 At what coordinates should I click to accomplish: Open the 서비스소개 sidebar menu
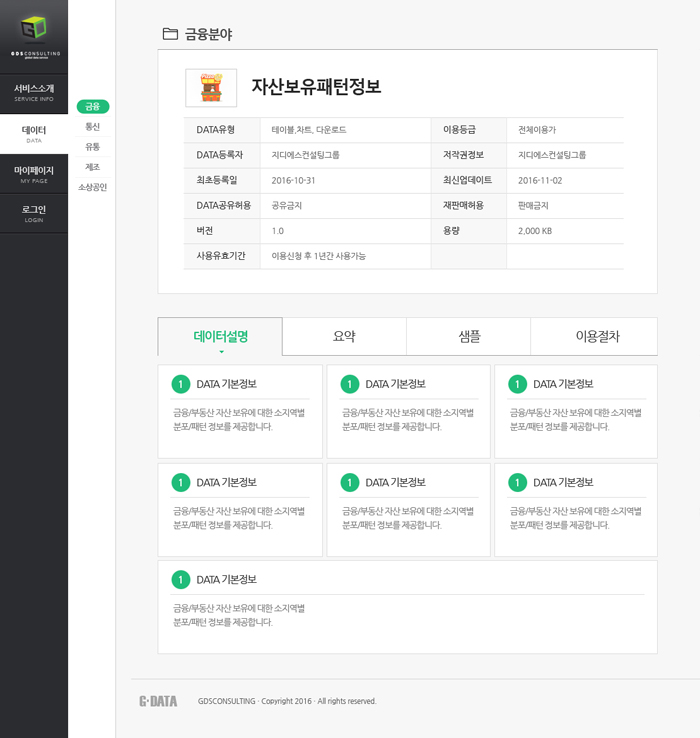coord(34,92)
